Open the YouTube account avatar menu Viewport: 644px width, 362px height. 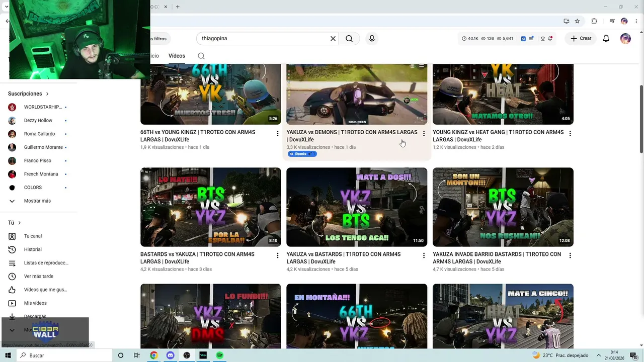(x=625, y=39)
